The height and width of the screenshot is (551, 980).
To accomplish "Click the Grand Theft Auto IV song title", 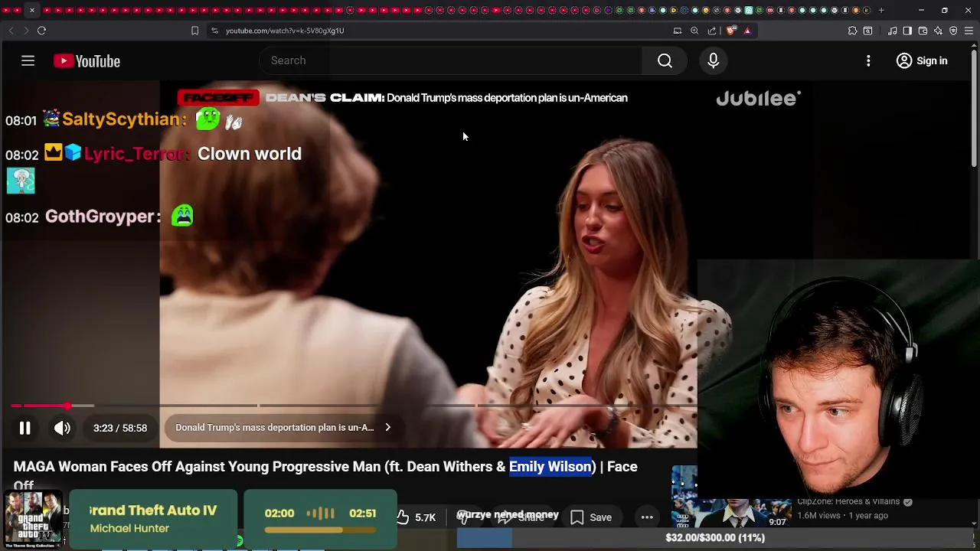I will tap(153, 510).
